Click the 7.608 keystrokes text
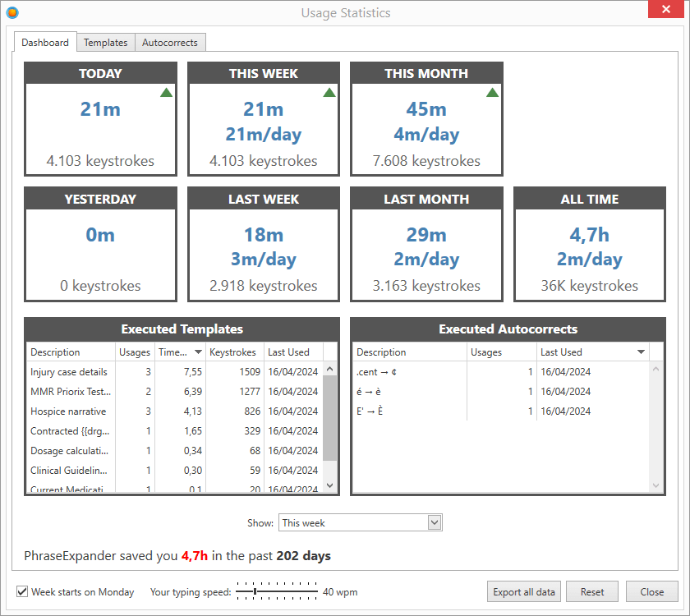 pyautogui.click(x=426, y=161)
